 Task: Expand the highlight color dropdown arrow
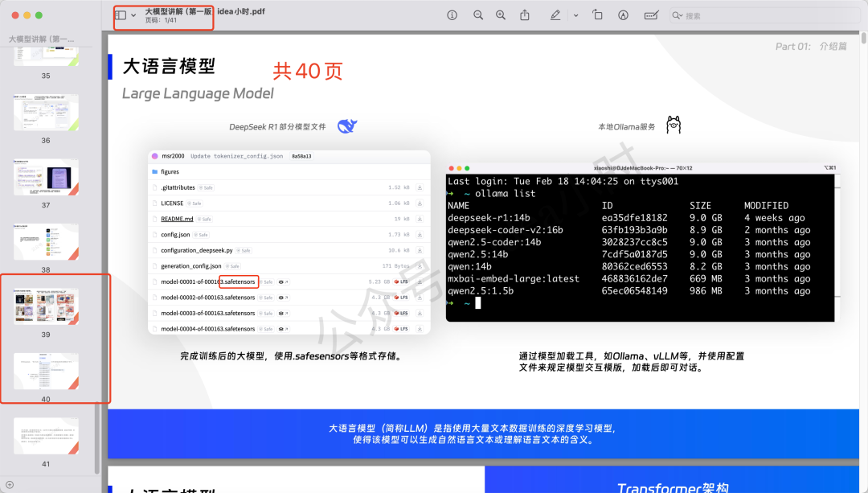pos(575,15)
